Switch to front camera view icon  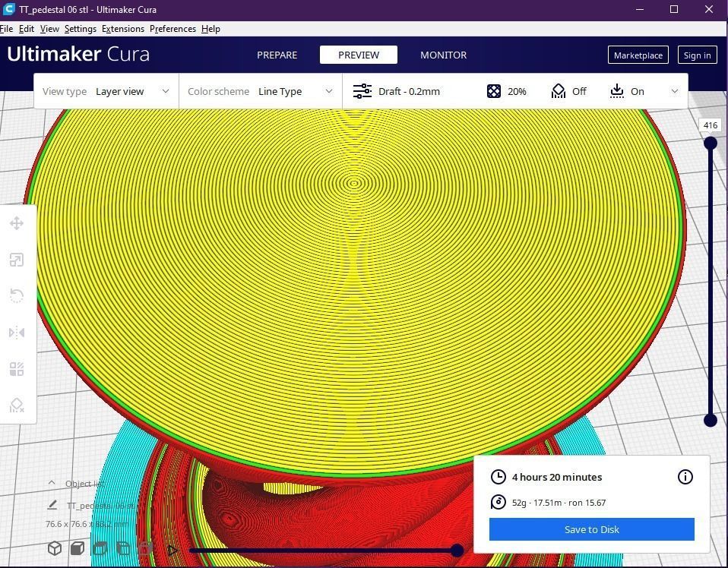[x=78, y=548]
